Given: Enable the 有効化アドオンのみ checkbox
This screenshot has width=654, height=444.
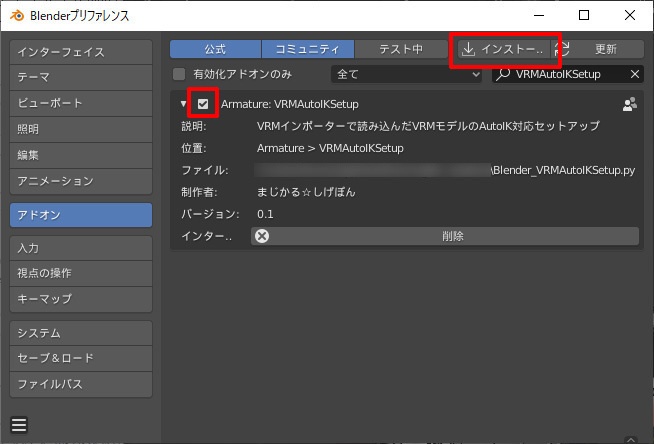Looking at the screenshot, I should click(179, 74).
